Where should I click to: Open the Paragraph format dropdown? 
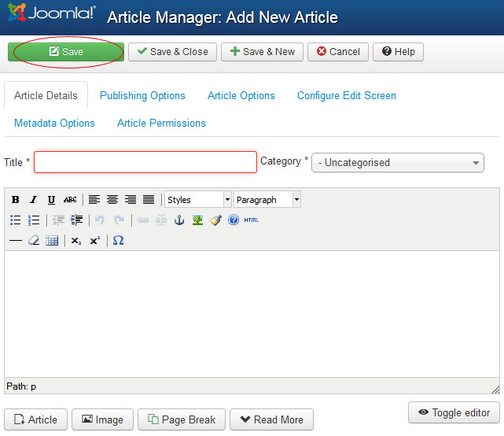pos(267,199)
